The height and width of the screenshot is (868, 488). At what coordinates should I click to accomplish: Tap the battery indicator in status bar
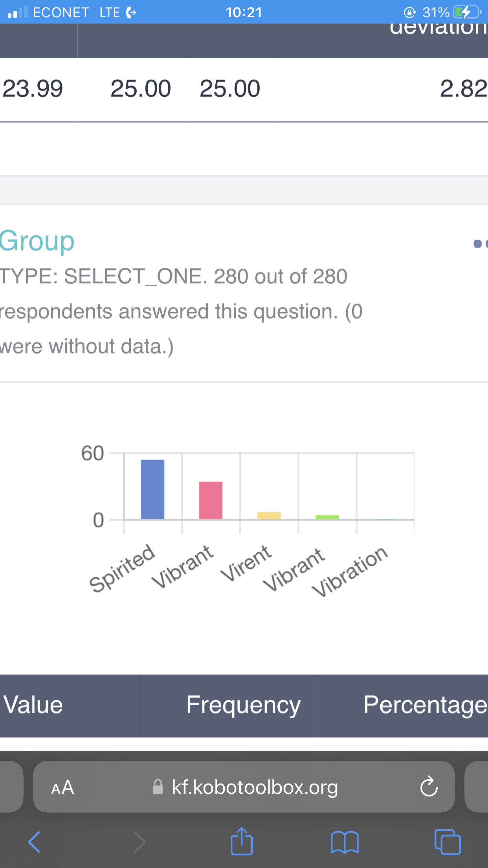click(467, 12)
